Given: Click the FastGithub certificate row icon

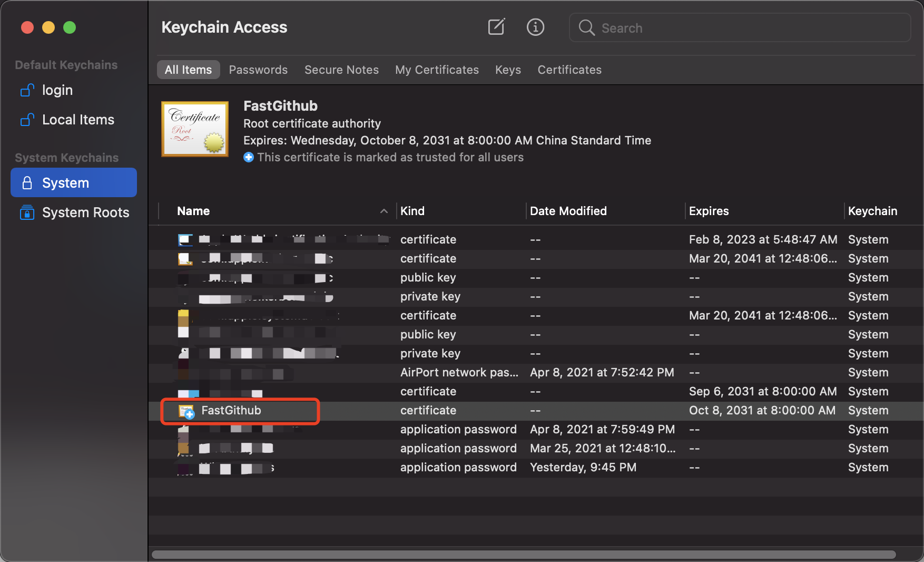Looking at the screenshot, I should pyautogui.click(x=186, y=411).
